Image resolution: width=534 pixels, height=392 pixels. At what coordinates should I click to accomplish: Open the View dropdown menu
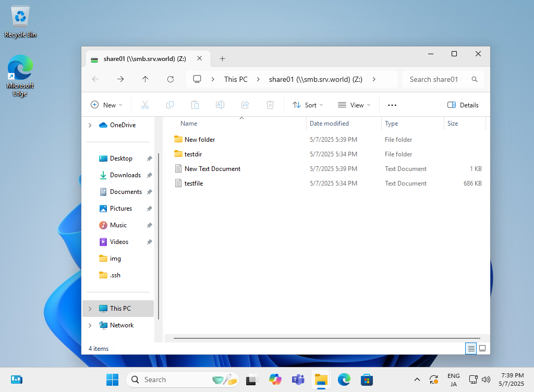pyautogui.click(x=354, y=105)
